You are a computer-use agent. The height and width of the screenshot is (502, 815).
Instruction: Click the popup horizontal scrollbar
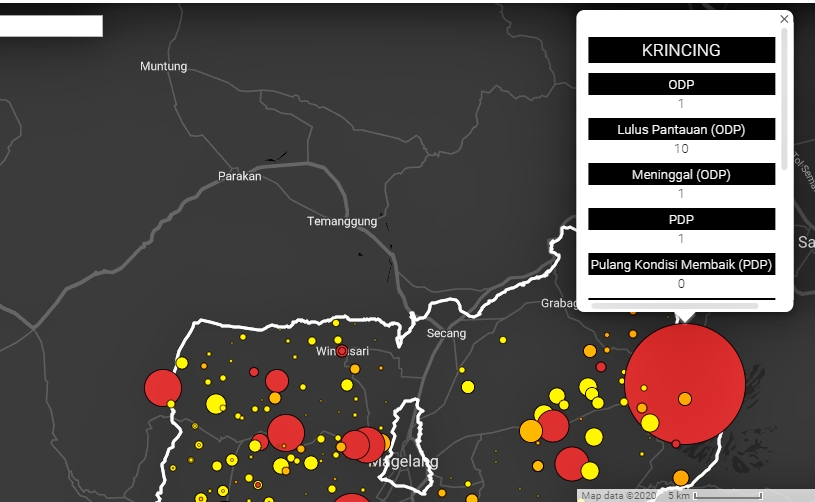tap(675, 306)
